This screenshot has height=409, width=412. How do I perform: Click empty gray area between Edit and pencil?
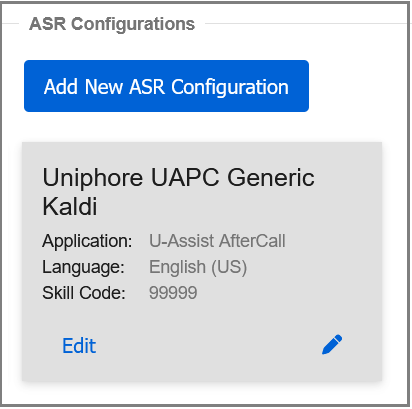[207, 346]
